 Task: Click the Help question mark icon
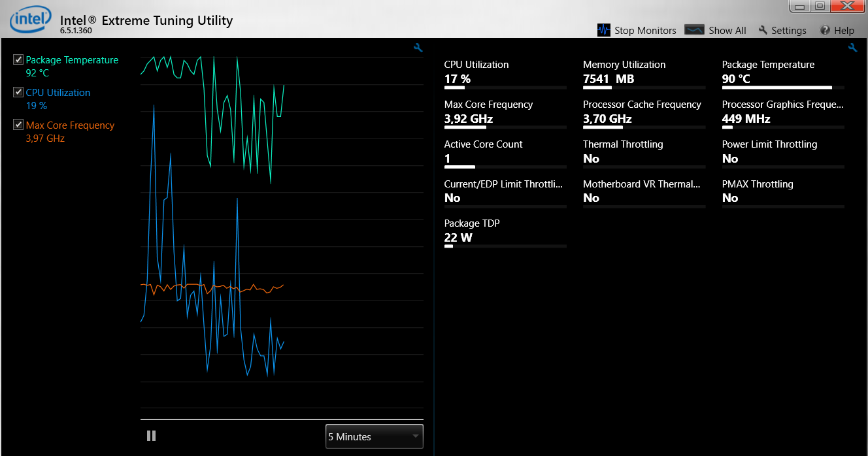(x=825, y=30)
